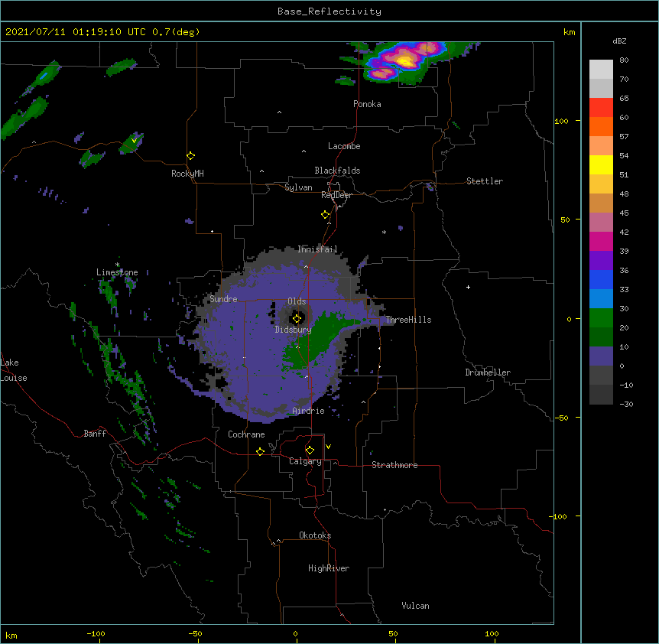Click the Calgary city label

pyautogui.click(x=305, y=461)
